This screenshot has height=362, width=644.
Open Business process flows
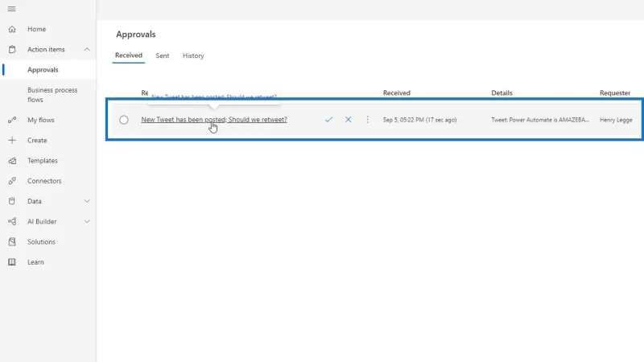[52, 95]
